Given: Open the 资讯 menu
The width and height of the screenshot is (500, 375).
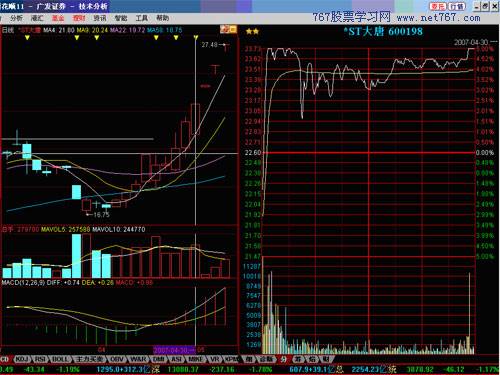Looking at the screenshot, I should coord(100,18).
